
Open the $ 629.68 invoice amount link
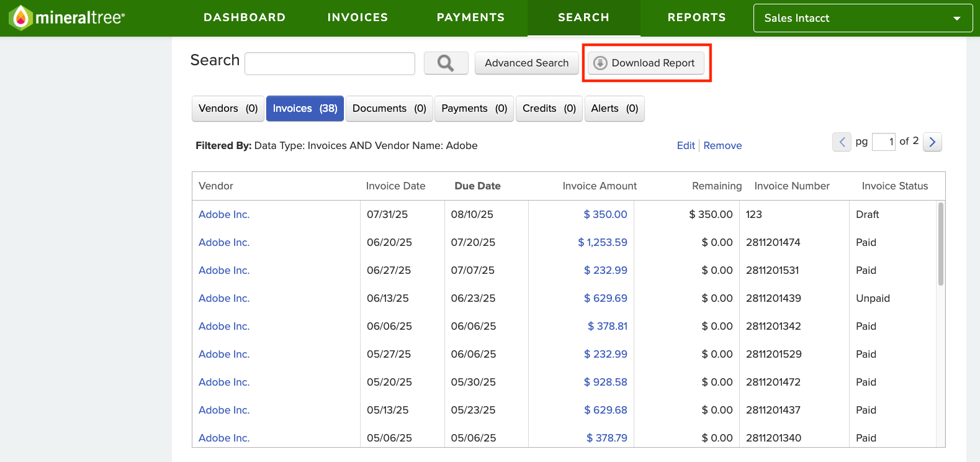(x=605, y=410)
